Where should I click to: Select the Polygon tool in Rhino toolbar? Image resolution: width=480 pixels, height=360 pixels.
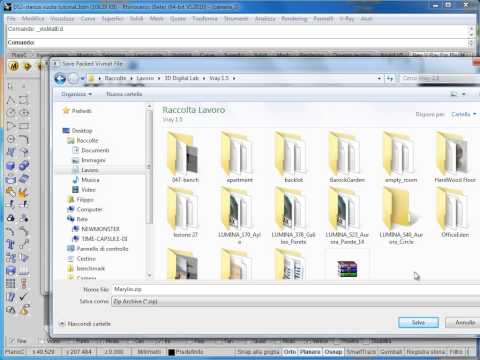pos(11,139)
